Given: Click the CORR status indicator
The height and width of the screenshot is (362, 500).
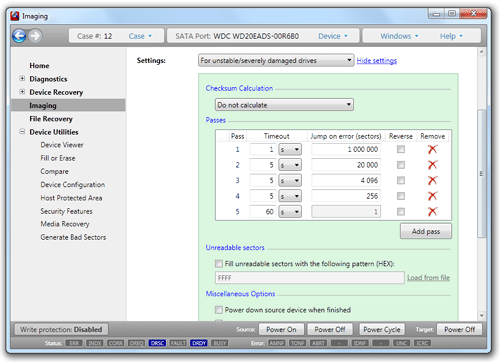Looking at the screenshot, I should pyautogui.click(x=116, y=343).
